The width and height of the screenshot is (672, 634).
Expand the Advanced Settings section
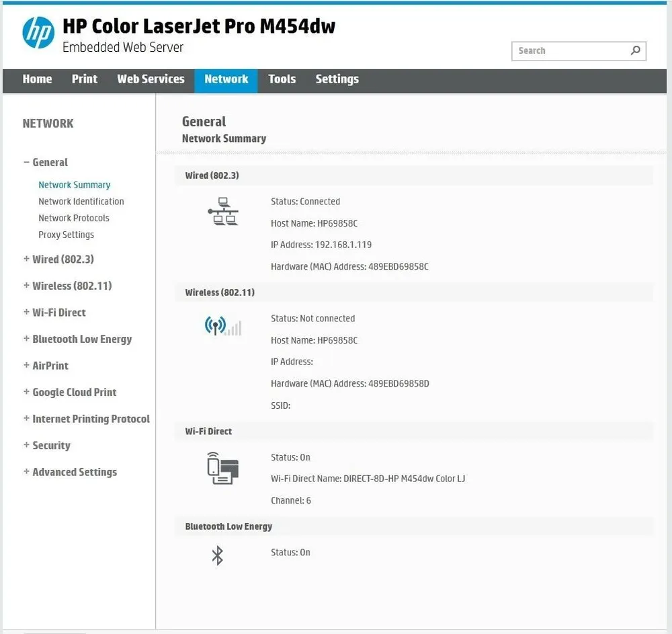[x=70, y=472]
